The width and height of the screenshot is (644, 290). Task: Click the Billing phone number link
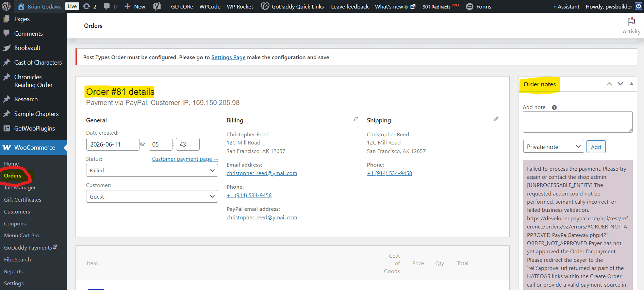249,195
